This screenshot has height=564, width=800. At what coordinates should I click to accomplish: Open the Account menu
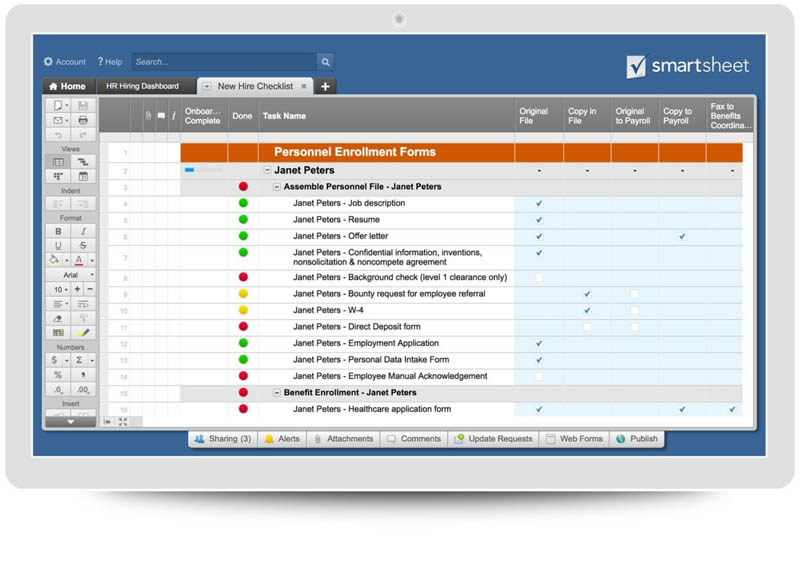(65, 62)
